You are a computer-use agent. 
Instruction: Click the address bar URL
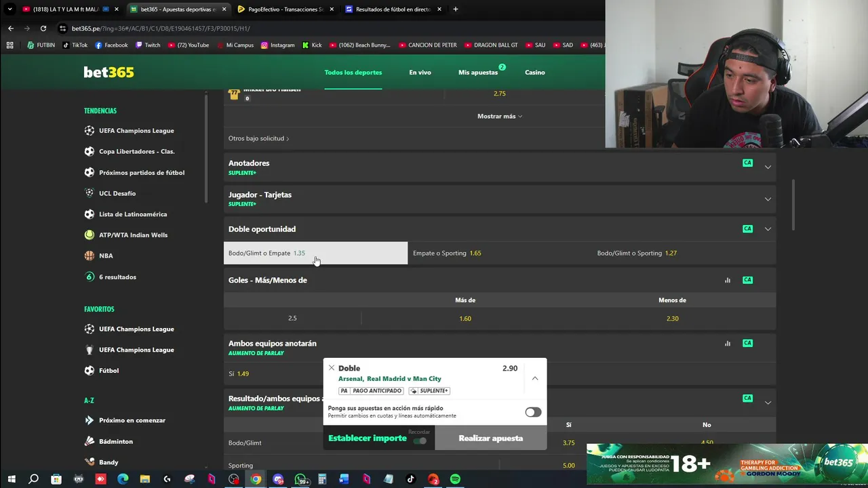pos(161,28)
